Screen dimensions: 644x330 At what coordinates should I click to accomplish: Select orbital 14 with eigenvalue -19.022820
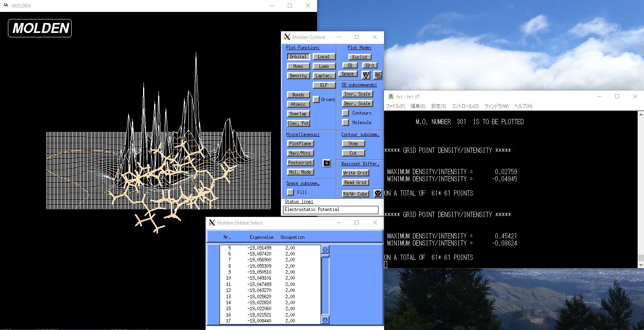tap(270, 303)
